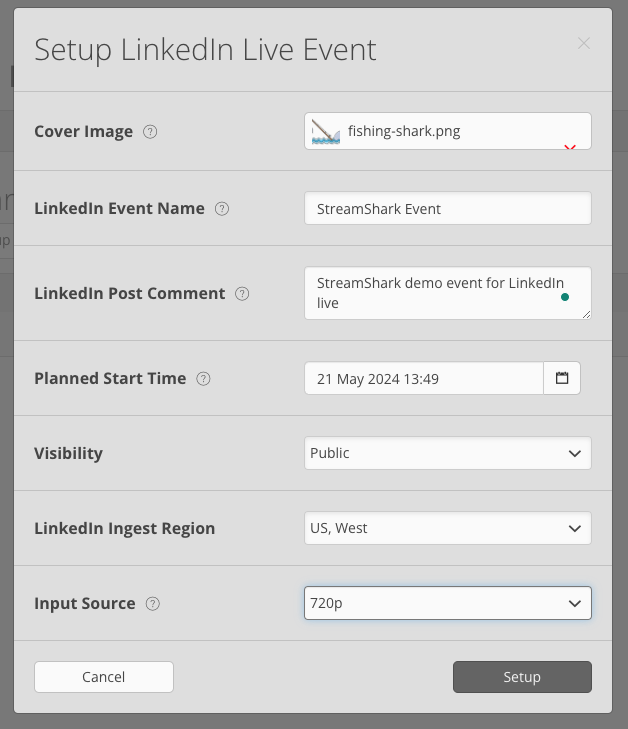This screenshot has width=628, height=729.
Task: Click the Setup button
Action: pyautogui.click(x=522, y=677)
